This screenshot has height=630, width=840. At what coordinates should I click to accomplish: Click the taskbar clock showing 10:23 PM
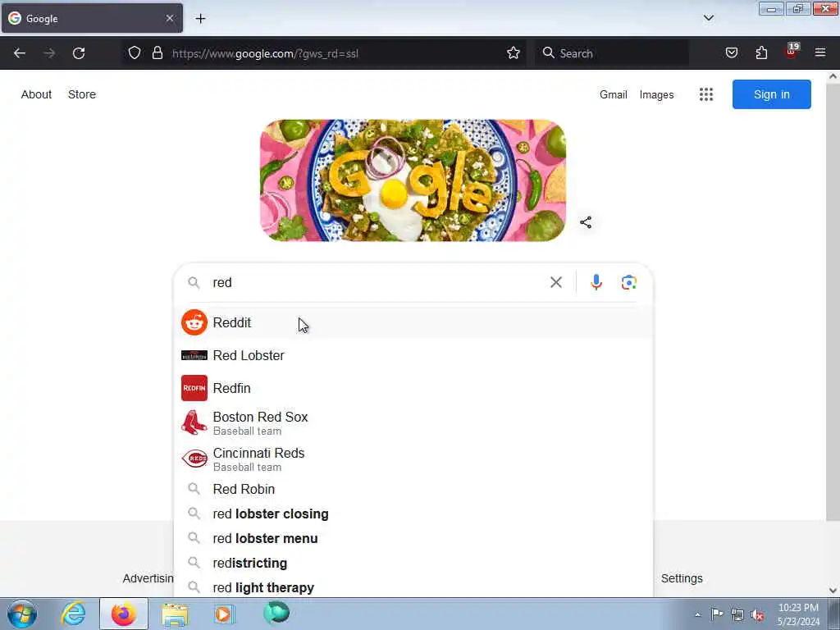click(798, 614)
